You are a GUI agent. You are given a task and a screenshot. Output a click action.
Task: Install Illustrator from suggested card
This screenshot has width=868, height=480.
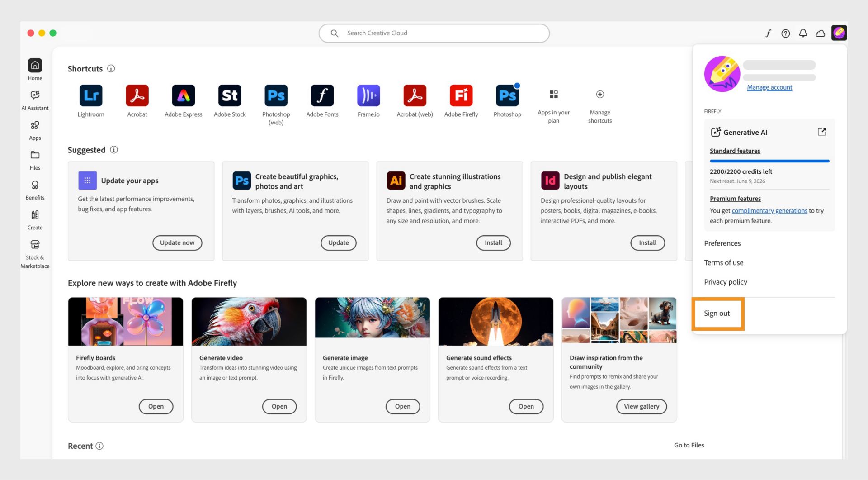(x=493, y=242)
